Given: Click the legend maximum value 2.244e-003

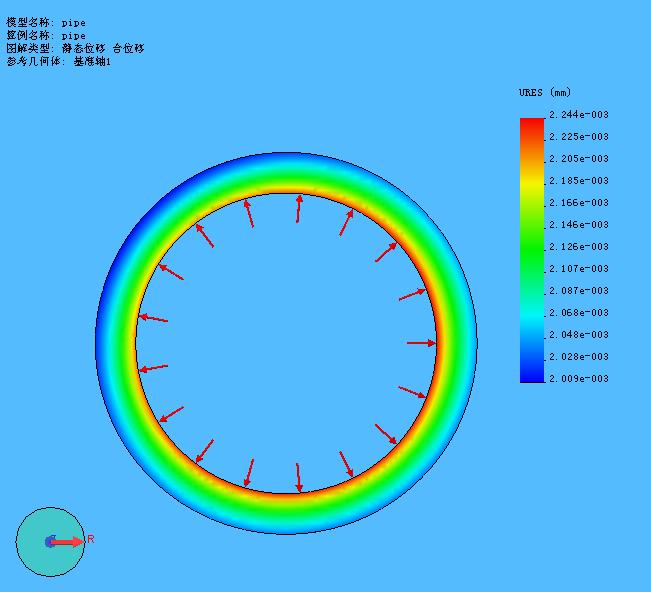Looking at the screenshot, I should pyautogui.click(x=579, y=115).
